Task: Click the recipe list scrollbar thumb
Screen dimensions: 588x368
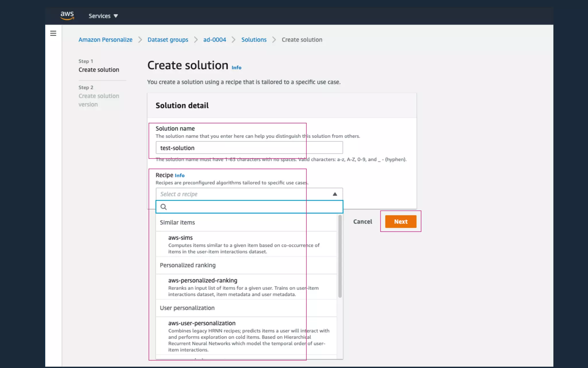Action: 340,256
